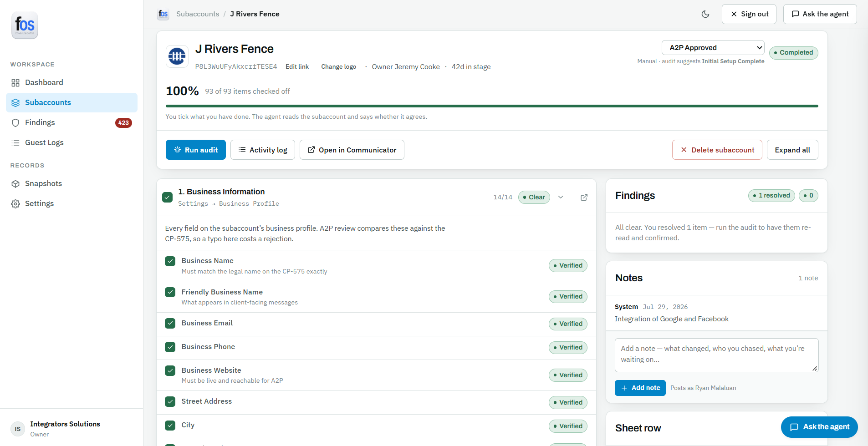The width and height of the screenshot is (868, 446).
Task: Open in Communicator
Action: click(352, 150)
